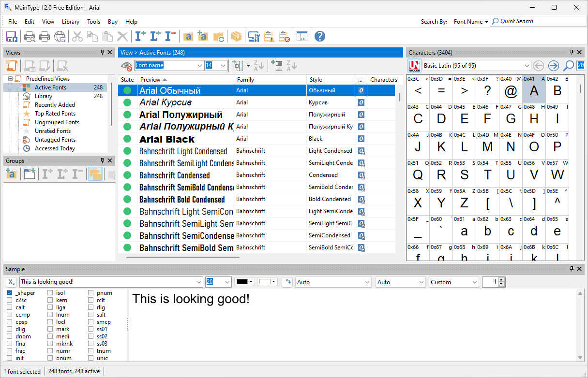Click the Uninstall Fonts icon
Image resolution: width=588 pixels, height=378 pixels.
(170, 36)
